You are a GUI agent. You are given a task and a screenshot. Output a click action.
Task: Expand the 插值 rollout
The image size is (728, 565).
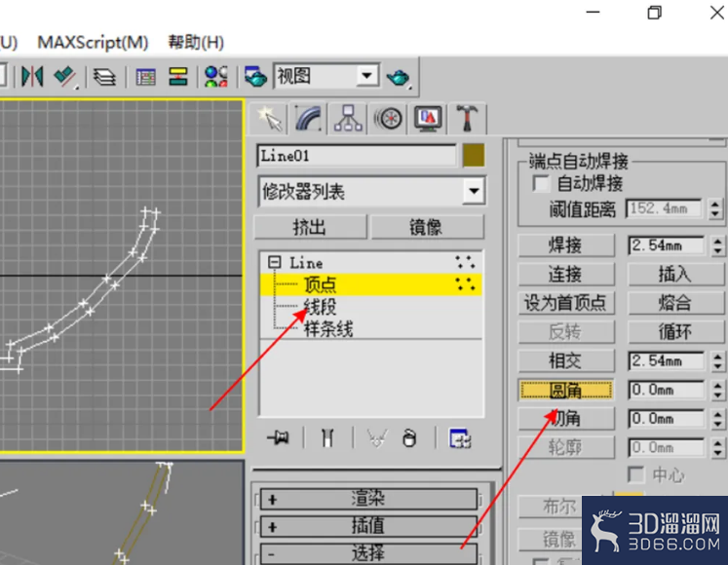pos(368,526)
